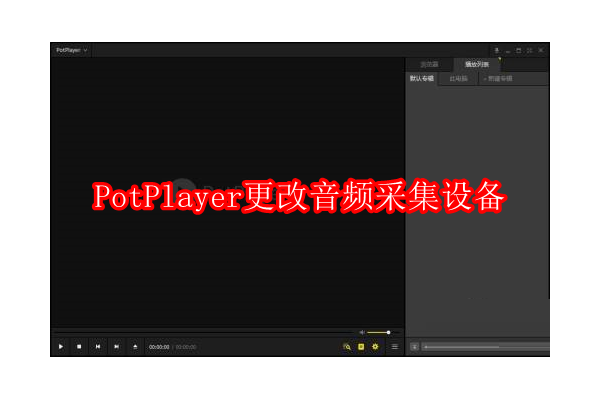Skip to the previous track
The image size is (600, 400).
pos(98,347)
